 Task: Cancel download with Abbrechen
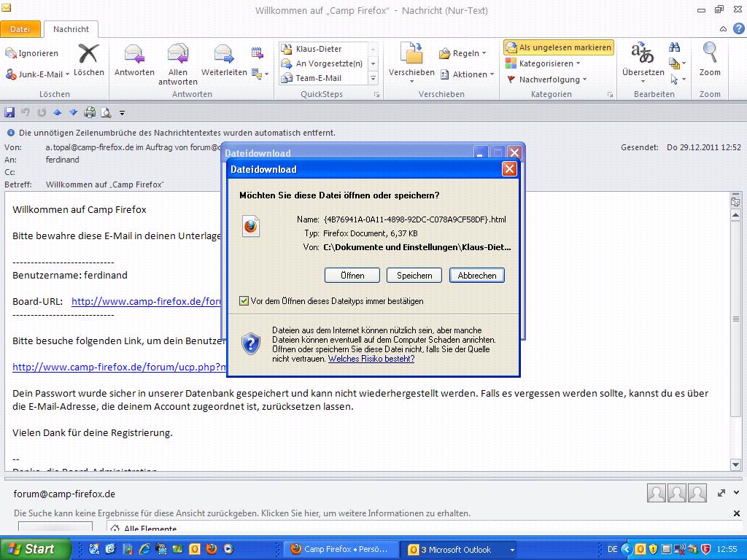pos(477,275)
